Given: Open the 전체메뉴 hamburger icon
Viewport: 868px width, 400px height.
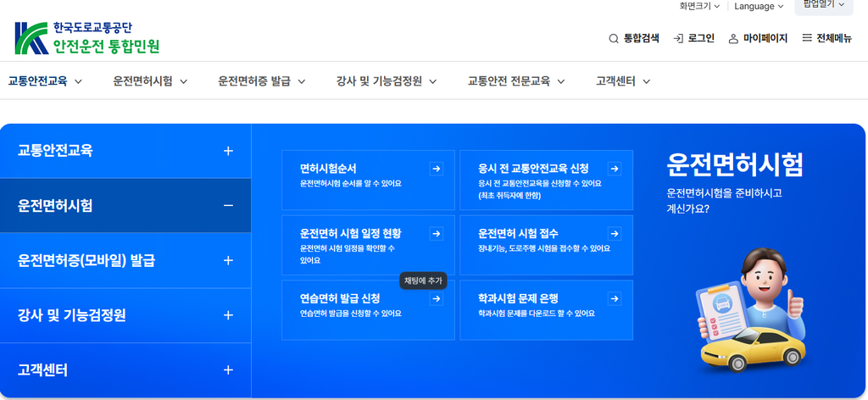Looking at the screenshot, I should [x=807, y=38].
